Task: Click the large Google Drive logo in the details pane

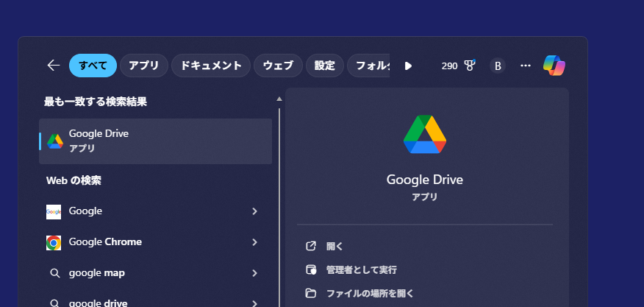Action: pyautogui.click(x=425, y=135)
